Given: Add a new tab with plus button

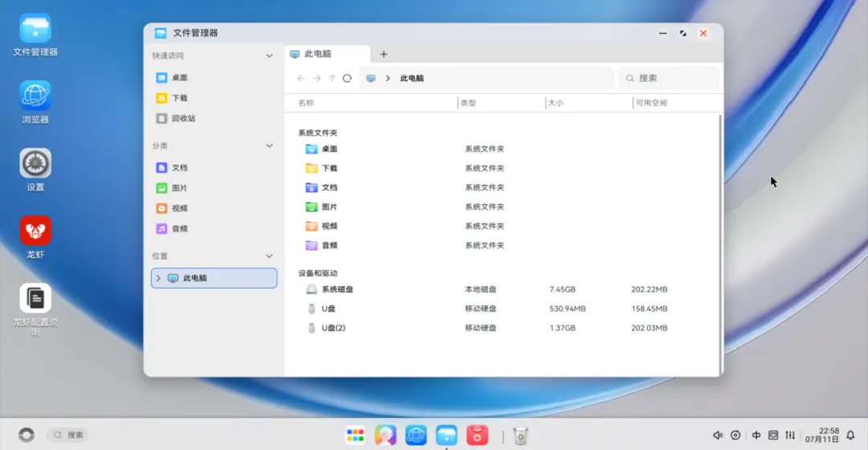Looking at the screenshot, I should (383, 55).
